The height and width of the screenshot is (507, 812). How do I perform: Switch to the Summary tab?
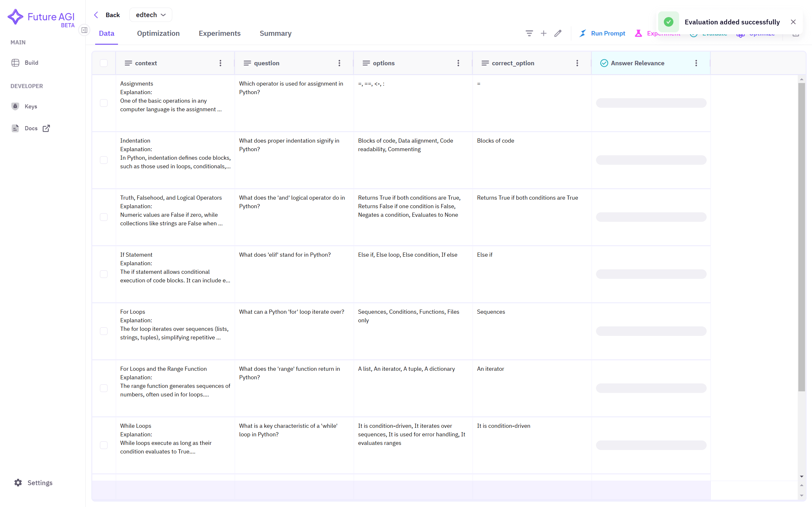[275, 33]
